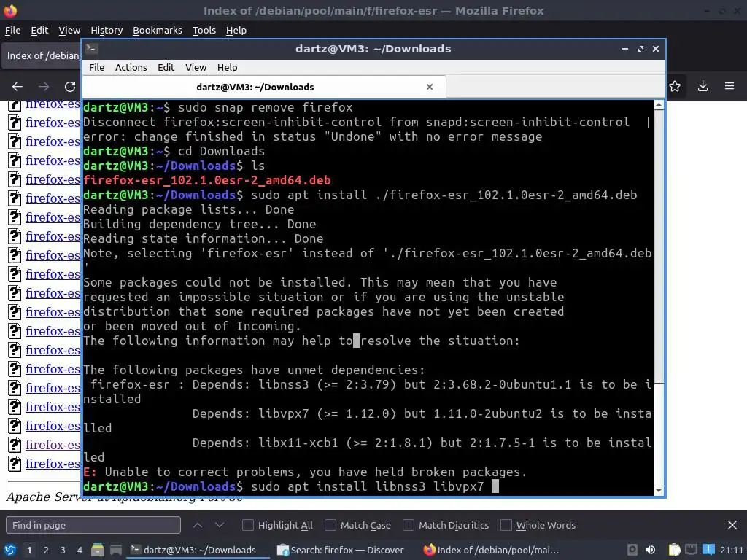This screenshot has height=560, width=747.
Task: Click terminal scrollbar up arrow
Action: (659, 104)
